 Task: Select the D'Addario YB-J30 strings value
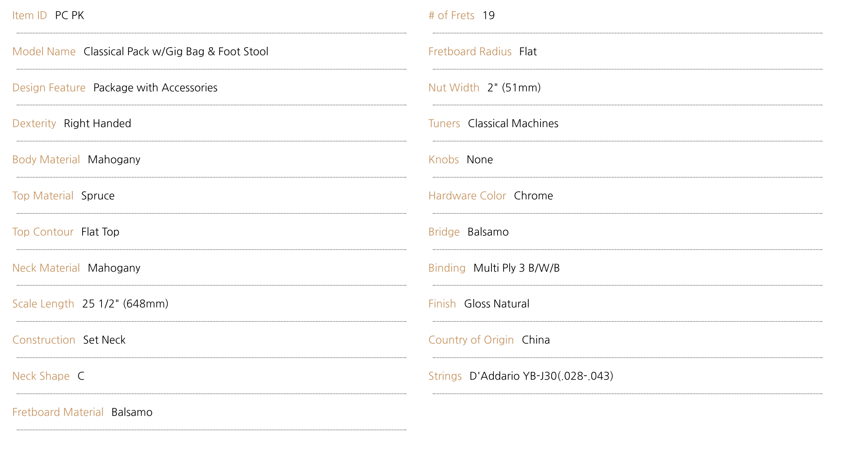click(541, 376)
